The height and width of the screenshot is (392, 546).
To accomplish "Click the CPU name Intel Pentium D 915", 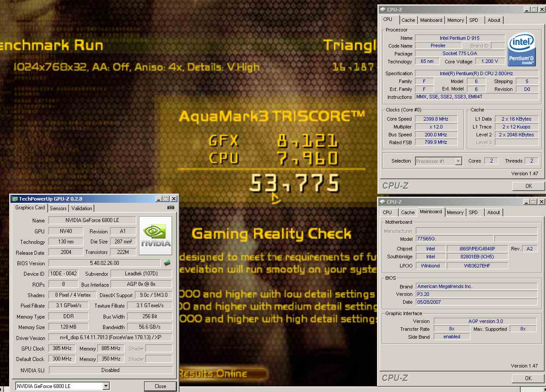I will [x=460, y=38].
